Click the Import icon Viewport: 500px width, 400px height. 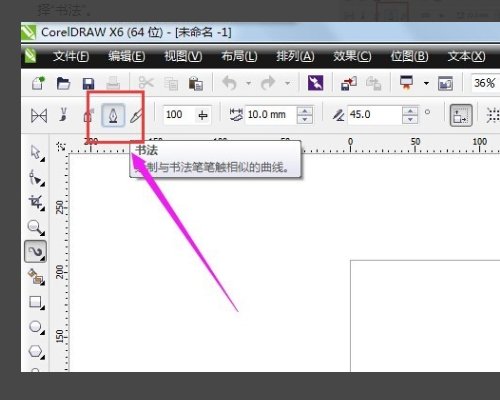tap(349, 83)
